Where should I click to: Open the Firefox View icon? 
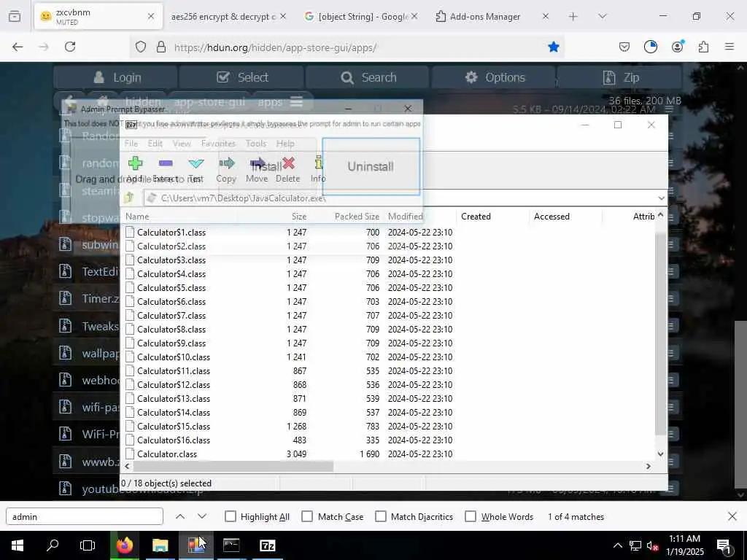15,16
